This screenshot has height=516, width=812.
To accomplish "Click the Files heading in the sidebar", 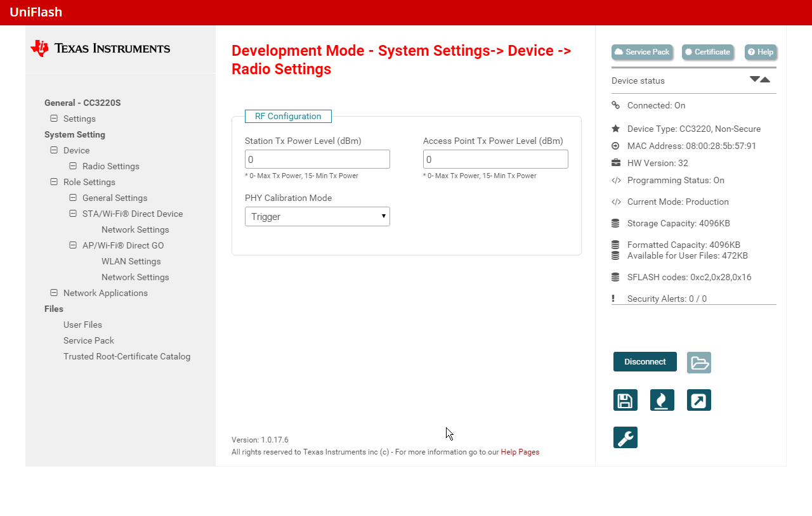I will coord(54,309).
